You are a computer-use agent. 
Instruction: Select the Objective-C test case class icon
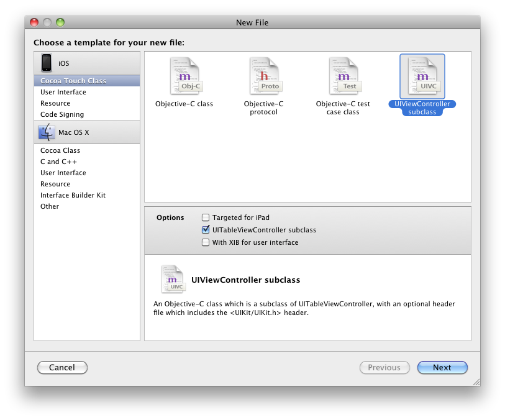coord(344,76)
